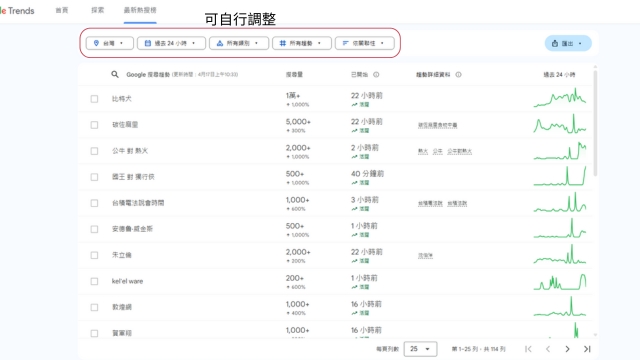Click the Google Trends logo

click(17, 11)
